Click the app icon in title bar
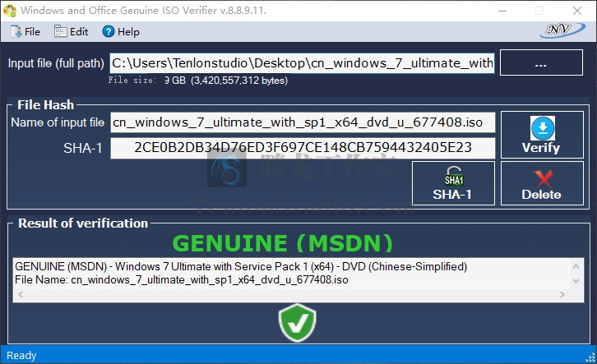The width and height of the screenshot is (597, 364). tap(10, 10)
